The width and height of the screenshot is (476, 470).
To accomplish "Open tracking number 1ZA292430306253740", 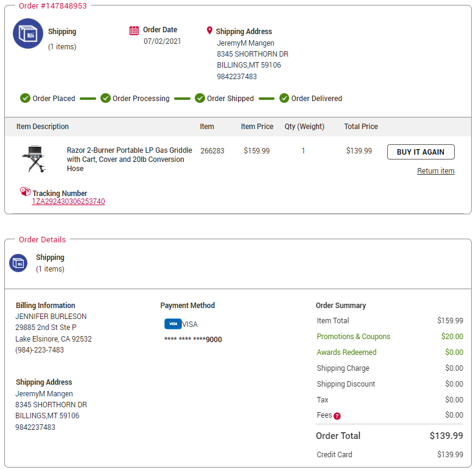I will [69, 202].
